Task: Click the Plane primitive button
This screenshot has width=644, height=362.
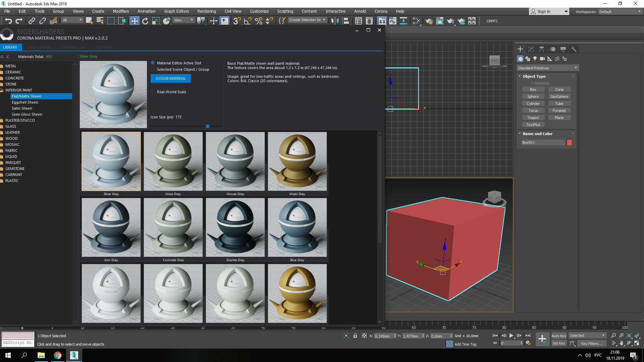Action: [x=559, y=117]
